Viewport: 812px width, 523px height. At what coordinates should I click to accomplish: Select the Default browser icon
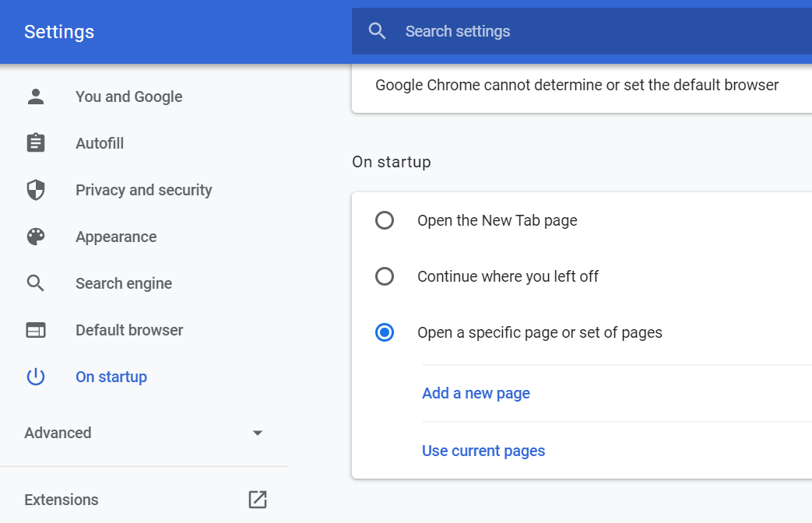point(36,329)
